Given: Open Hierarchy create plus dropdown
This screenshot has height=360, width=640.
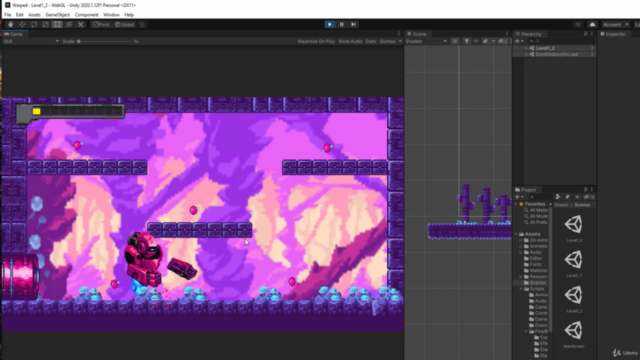Looking at the screenshot, I should click(519, 41).
